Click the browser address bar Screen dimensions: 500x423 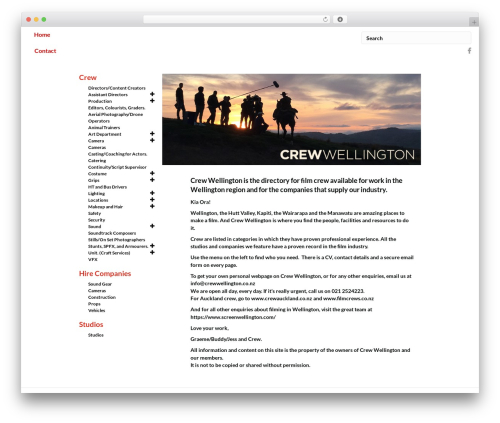coord(236,19)
